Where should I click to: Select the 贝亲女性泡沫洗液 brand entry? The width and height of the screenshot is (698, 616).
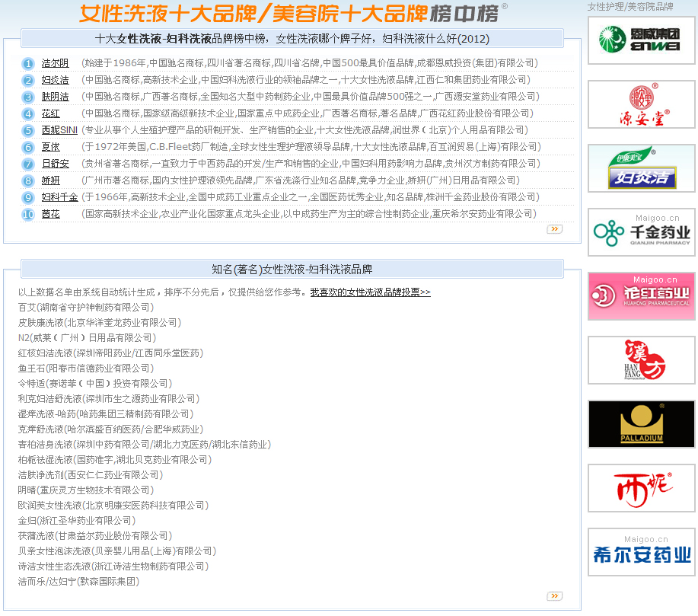[x=117, y=551]
